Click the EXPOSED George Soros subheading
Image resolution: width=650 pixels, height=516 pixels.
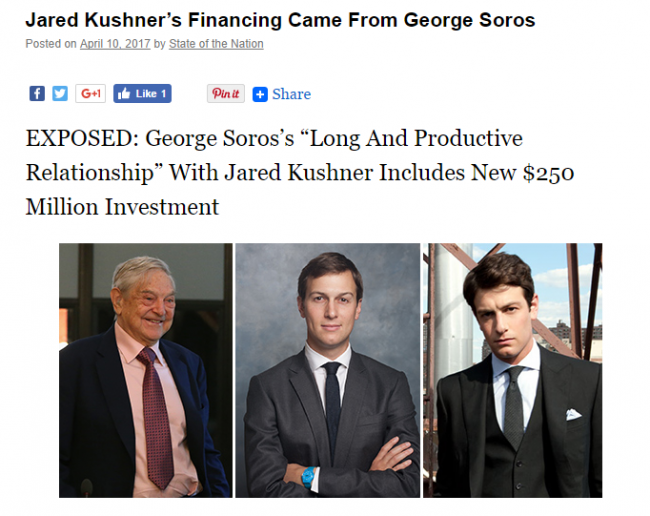tap(300, 172)
